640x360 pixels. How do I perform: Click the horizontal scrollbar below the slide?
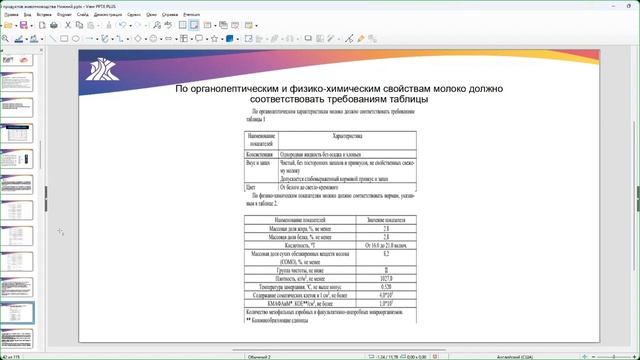pyautogui.click(x=339, y=350)
